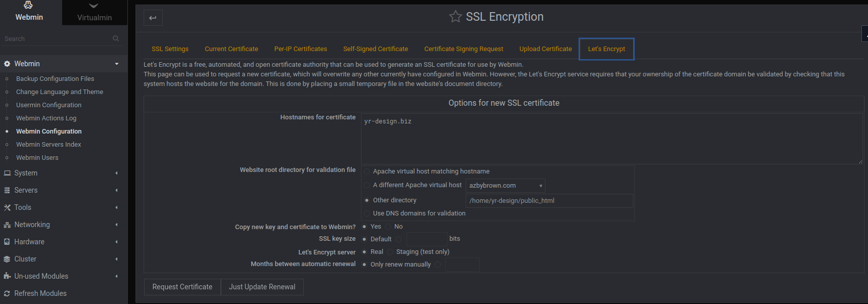Click the renewal months input field
The height and width of the screenshot is (304, 868).
coord(462,265)
